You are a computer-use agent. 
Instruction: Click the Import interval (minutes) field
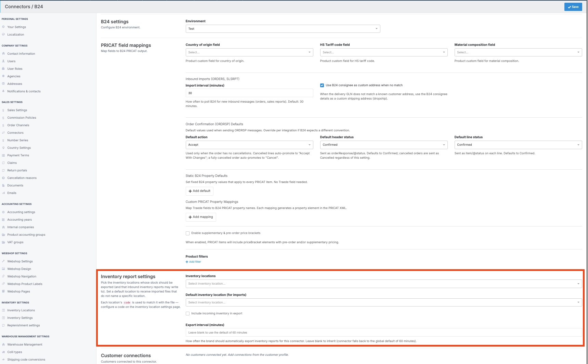pyautogui.click(x=249, y=93)
